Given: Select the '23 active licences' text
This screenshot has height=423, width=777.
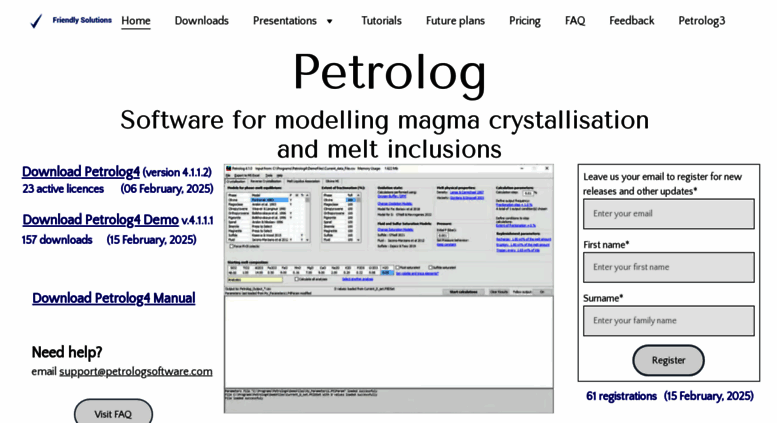Looking at the screenshot, I should pos(63,189).
